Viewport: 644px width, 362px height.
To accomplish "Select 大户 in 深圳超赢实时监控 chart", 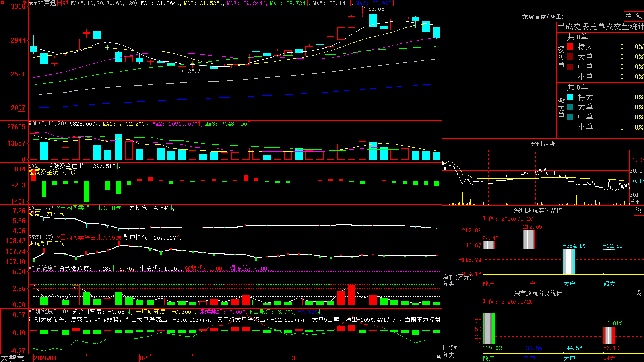I will [569, 284].
